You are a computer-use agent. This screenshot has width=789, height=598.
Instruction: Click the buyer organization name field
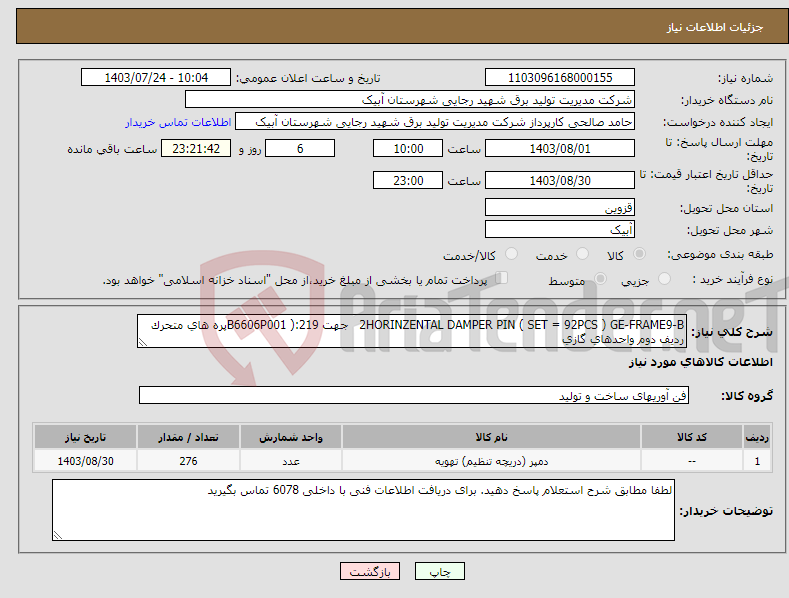pyautogui.click(x=410, y=100)
